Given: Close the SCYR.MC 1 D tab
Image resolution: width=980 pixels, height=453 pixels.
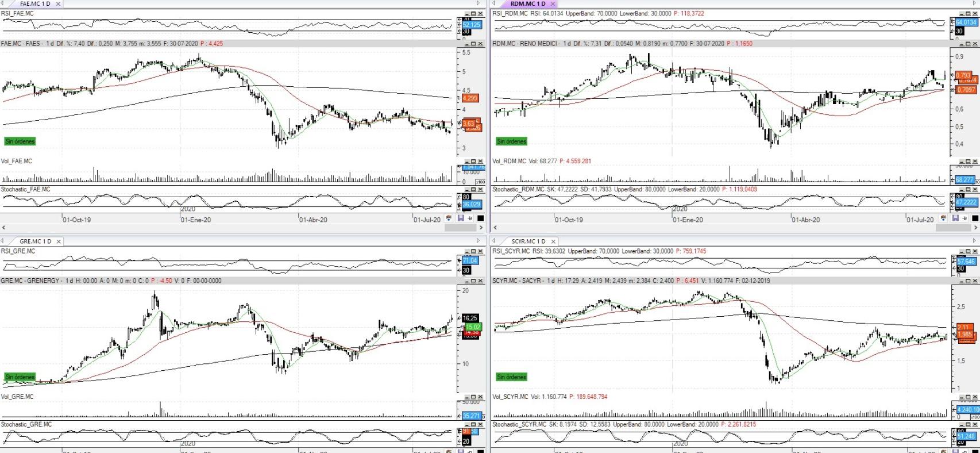Looking at the screenshot, I should [553, 241].
